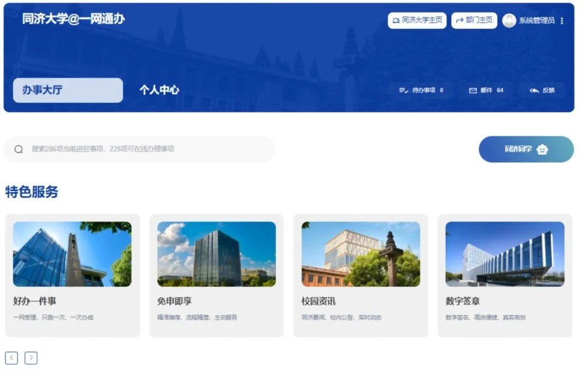Switch to the 个人中心 tab

(x=159, y=90)
